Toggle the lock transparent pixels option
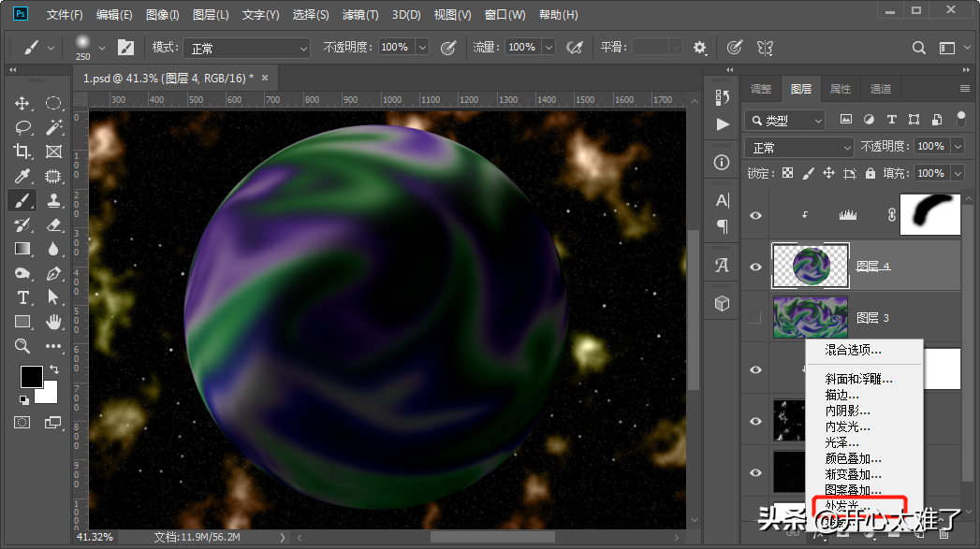980x549 pixels. pos(787,173)
